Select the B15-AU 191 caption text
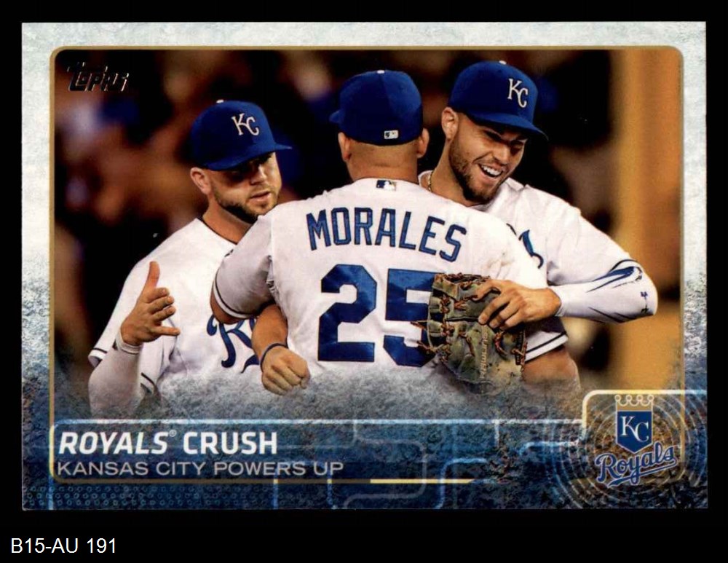728x563 pixels. point(63,546)
